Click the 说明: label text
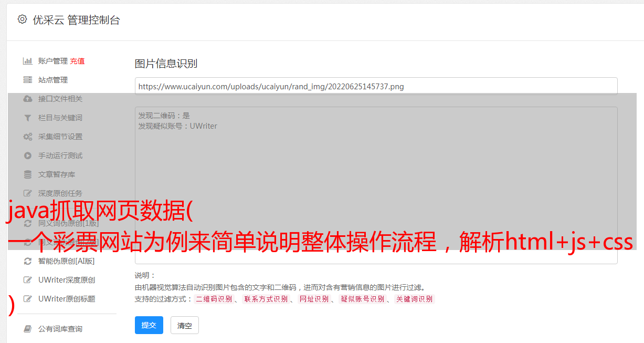 (145, 275)
